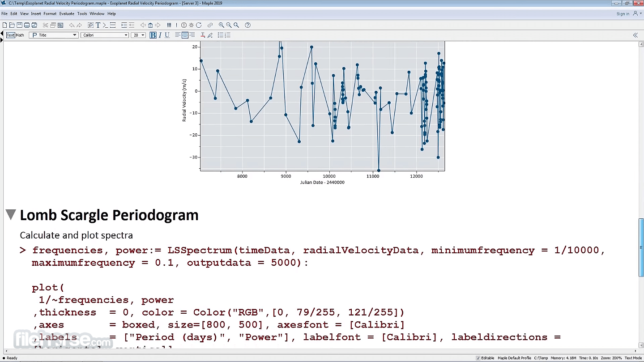Insert a numbered list
644x362 pixels.
tap(227, 35)
